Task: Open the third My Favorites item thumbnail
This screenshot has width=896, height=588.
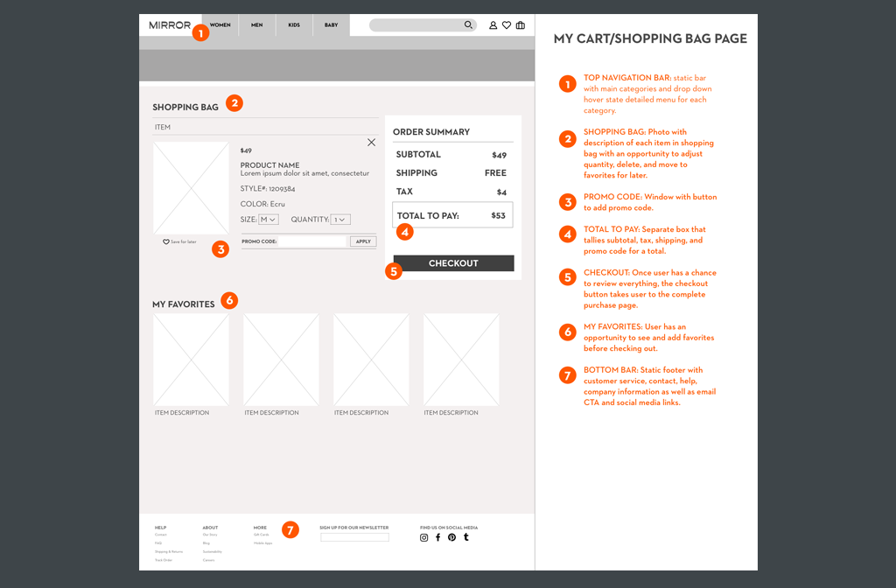Action: (371, 360)
